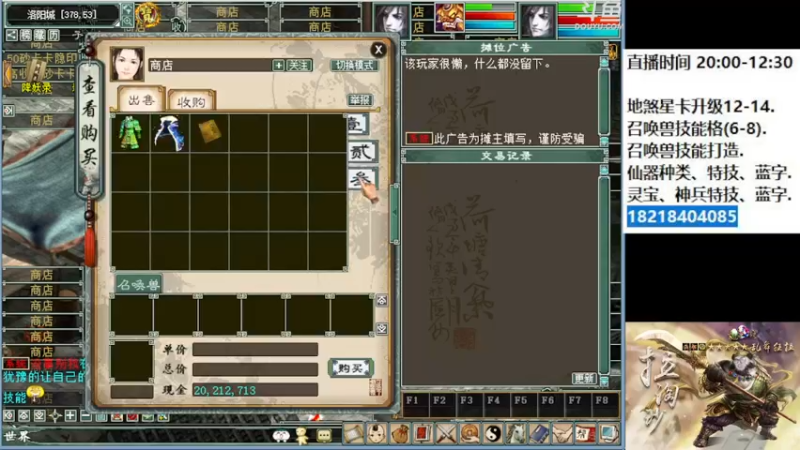Open the scroll icon in bottom toolbar

[x=353, y=434]
